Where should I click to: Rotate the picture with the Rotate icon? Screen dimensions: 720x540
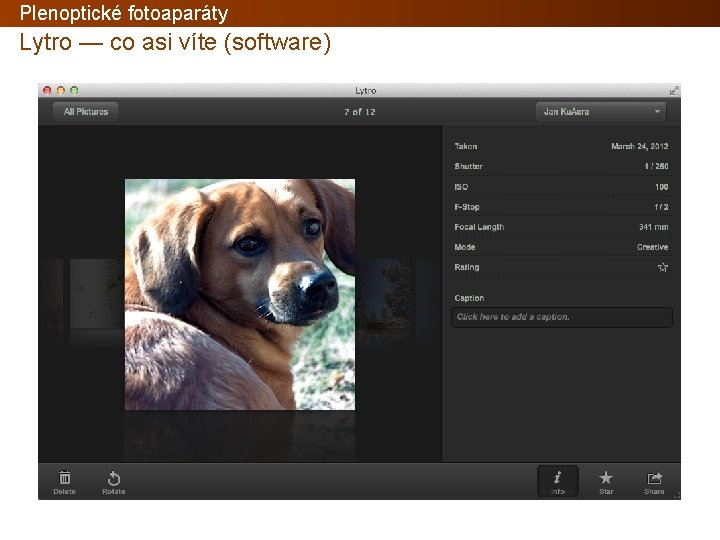tap(113, 478)
